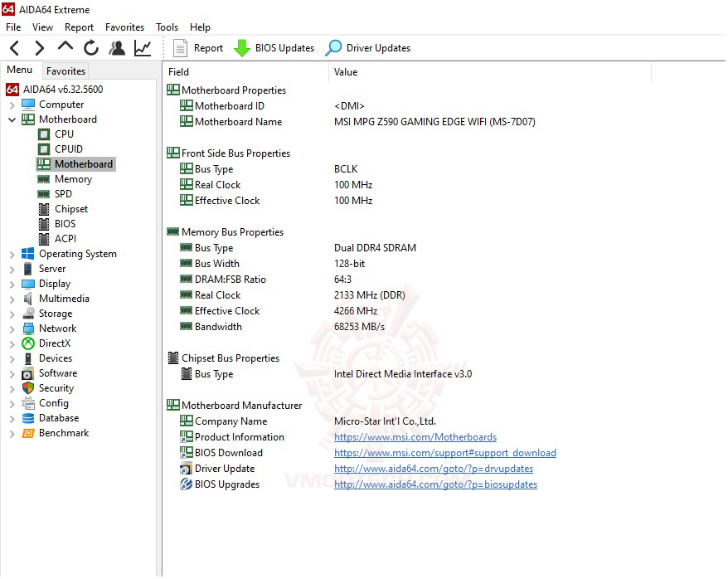
Task: Go back with the left arrow toolbar icon
Action: point(15,48)
